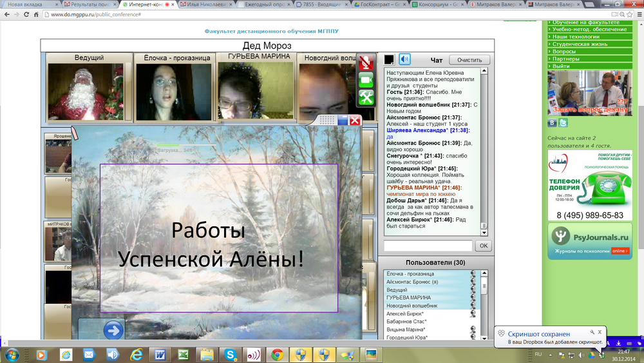The image size is (644, 363).
Task: Open Skype from the taskbar
Action: click(230, 355)
